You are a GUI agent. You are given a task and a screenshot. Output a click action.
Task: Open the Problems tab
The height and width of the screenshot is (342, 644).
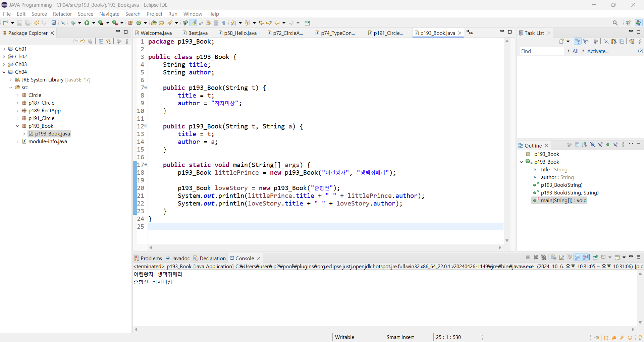pyautogui.click(x=148, y=258)
